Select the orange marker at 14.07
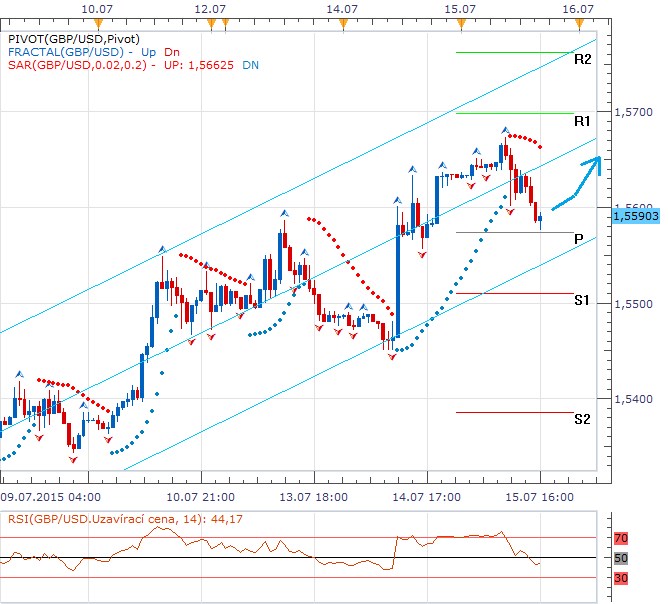The width and height of the screenshot is (669, 604). [x=344, y=20]
